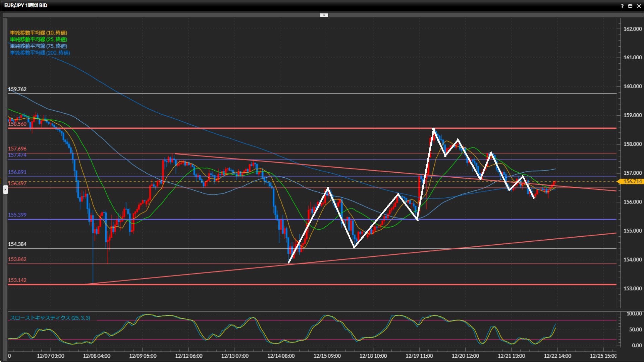
Task: Maximize the EUR/JPY chart window
Action: point(630,6)
